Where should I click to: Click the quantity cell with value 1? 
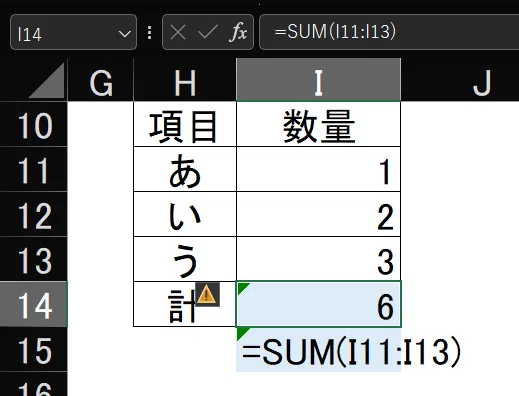point(319,169)
